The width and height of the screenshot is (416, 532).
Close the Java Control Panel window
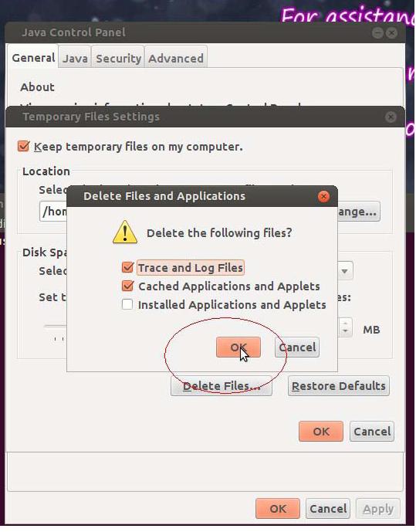(x=392, y=33)
